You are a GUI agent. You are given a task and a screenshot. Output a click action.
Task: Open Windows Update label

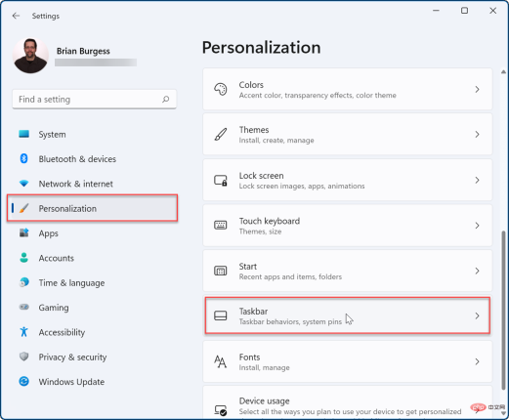click(71, 382)
